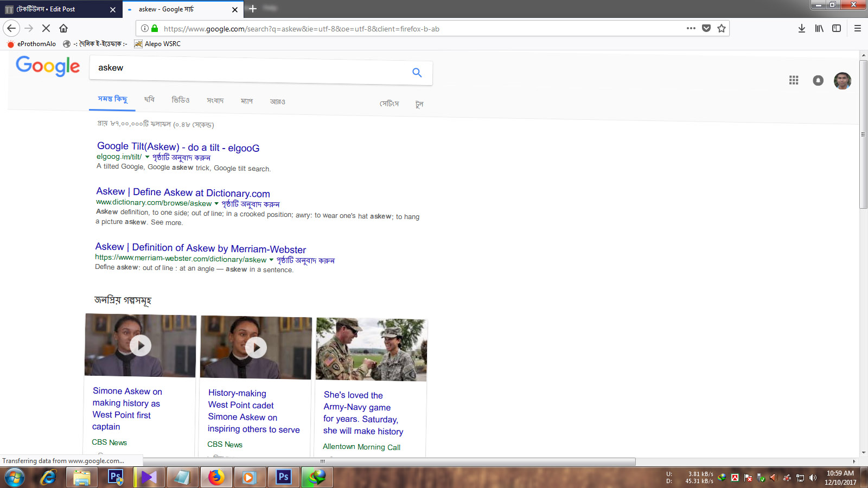
Task: Open the সেটিংস (Settings) menu
Action: 389,103
